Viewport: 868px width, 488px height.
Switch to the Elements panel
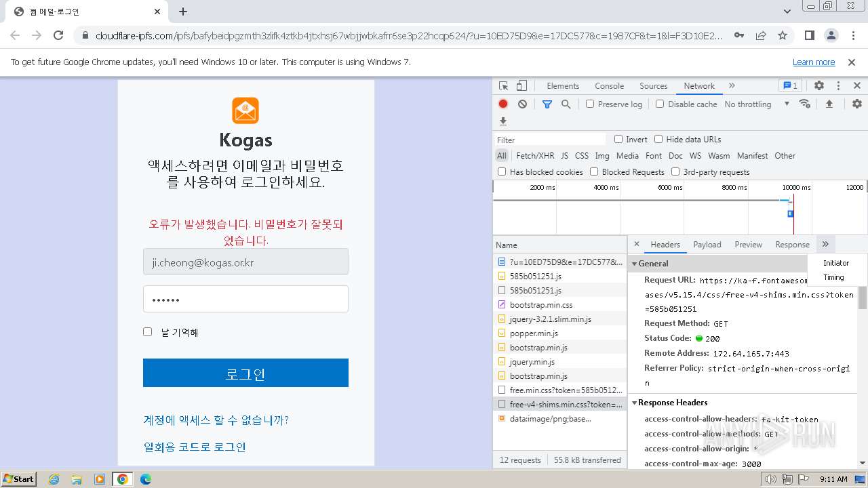(x=563, y=86)
